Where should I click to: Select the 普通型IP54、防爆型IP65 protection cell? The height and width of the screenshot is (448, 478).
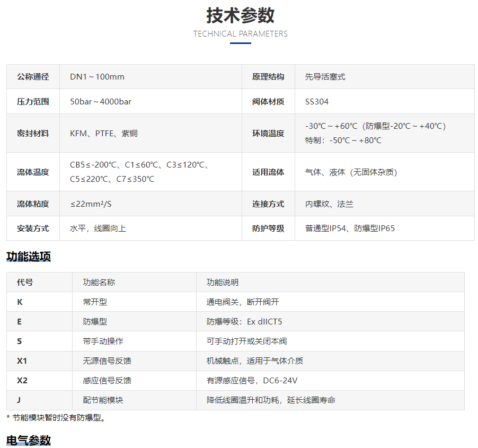click(x=350, y=229)
